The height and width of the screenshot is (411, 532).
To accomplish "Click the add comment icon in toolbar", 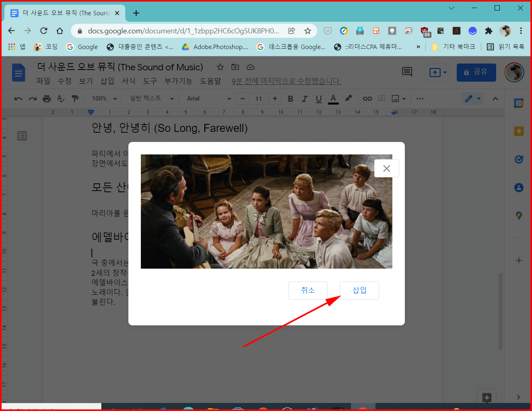I will tap(381, 99).
